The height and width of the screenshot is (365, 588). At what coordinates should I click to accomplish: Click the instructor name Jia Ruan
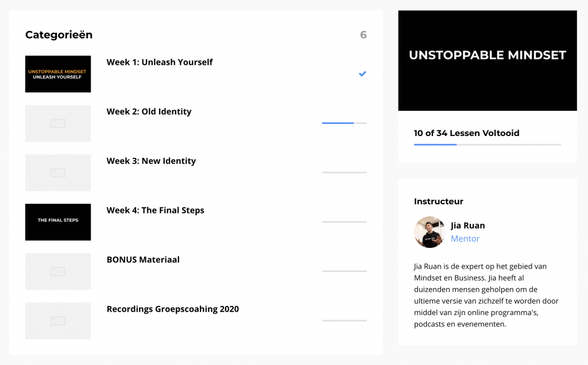click(467, 226)
